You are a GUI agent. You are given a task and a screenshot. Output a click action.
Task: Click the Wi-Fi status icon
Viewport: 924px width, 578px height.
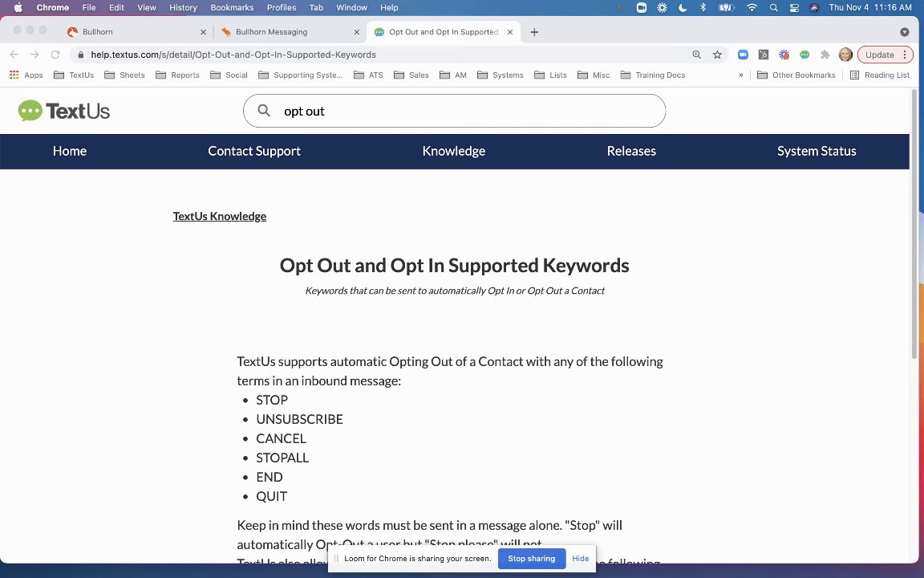pyautogui.click(x=752, y=7)
